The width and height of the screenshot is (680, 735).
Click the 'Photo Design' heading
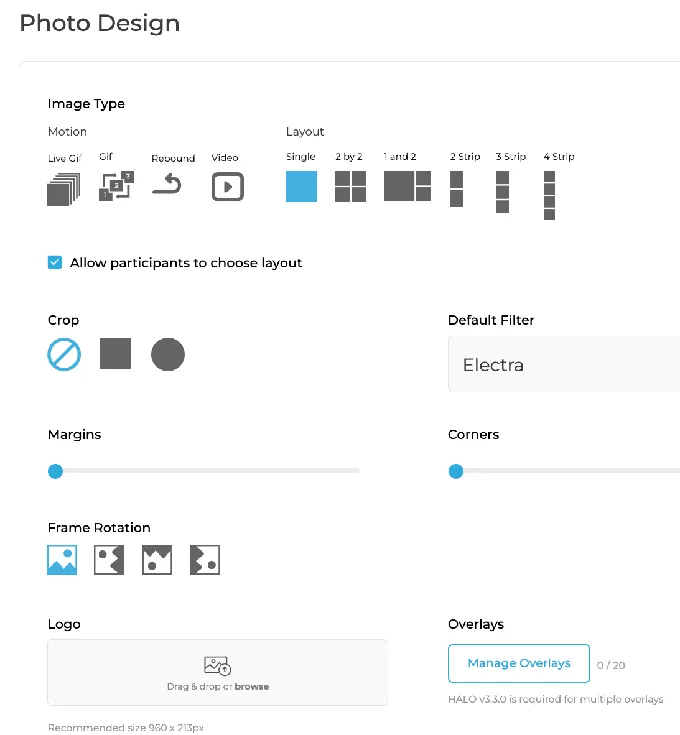coord(100,23)
